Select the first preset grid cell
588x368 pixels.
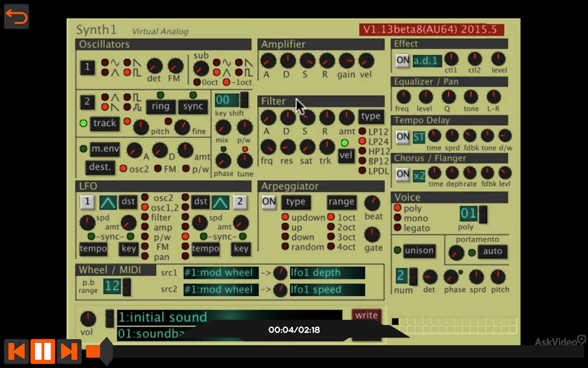coord(396,322)
